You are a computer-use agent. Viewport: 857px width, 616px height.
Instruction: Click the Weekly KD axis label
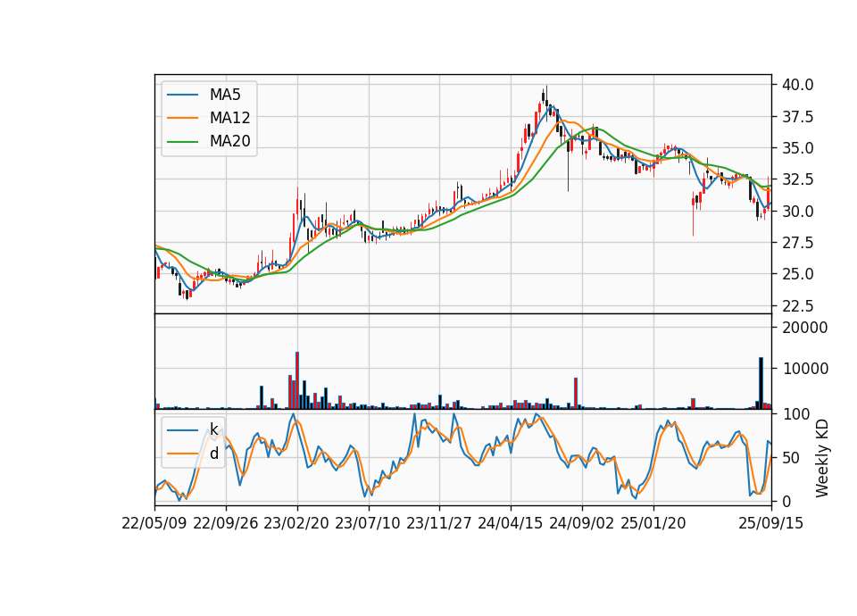click(821, 458)
